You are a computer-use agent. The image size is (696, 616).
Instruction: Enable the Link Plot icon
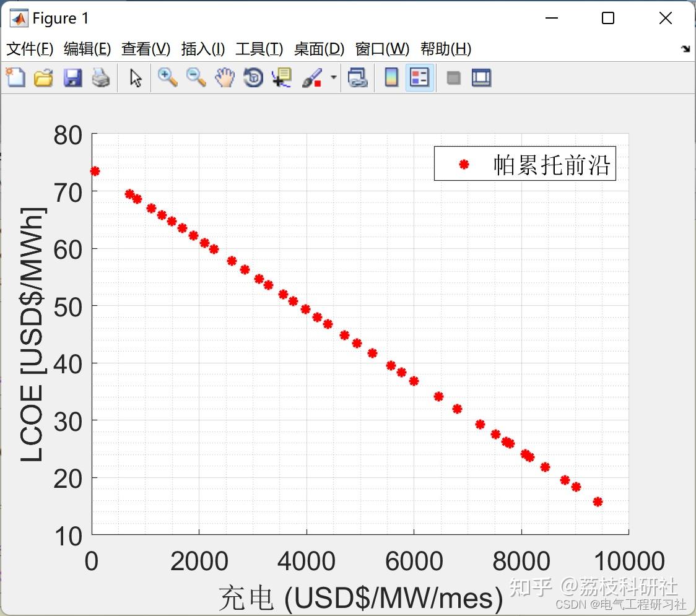(x=358, y=77)
